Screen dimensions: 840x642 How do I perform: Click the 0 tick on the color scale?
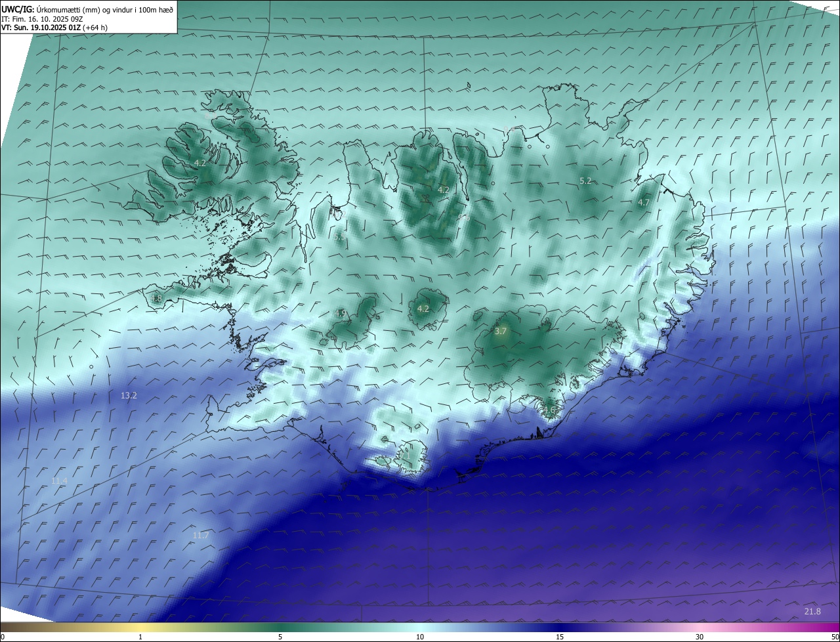click(2, 637)
